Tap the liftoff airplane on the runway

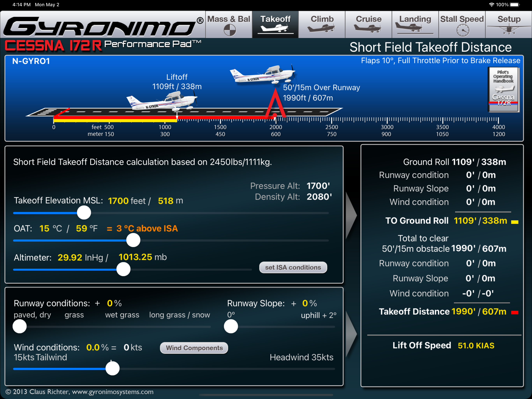162,101
